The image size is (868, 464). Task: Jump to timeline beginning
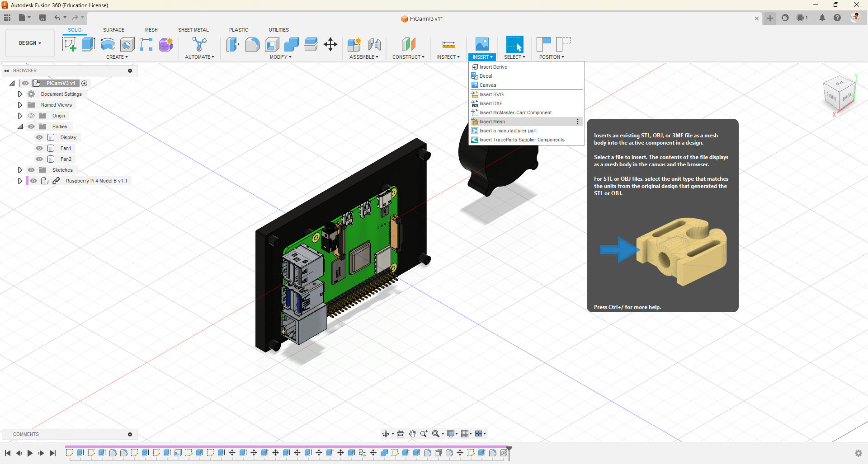pos(8,453)
